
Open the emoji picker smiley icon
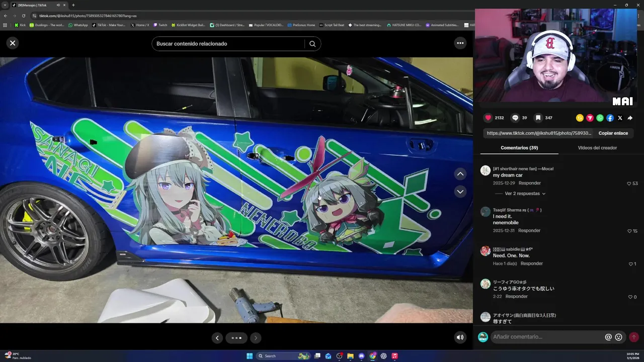tap(618, 337)
